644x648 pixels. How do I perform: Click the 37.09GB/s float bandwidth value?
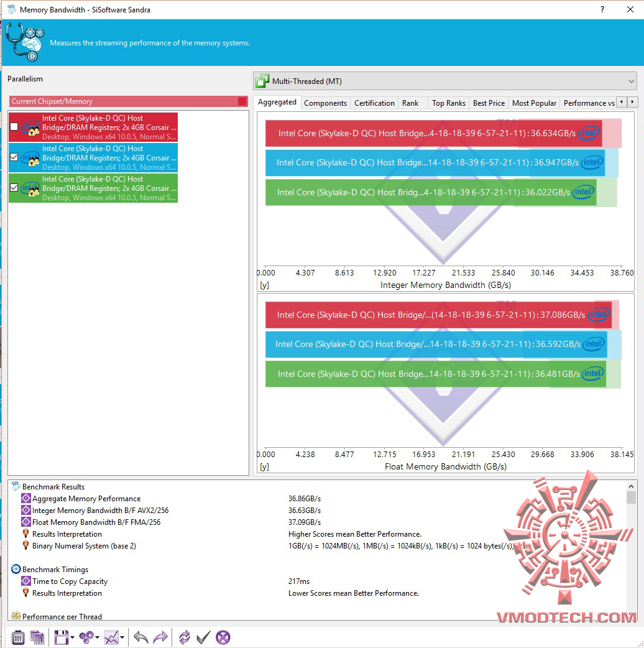pos(305,522)
